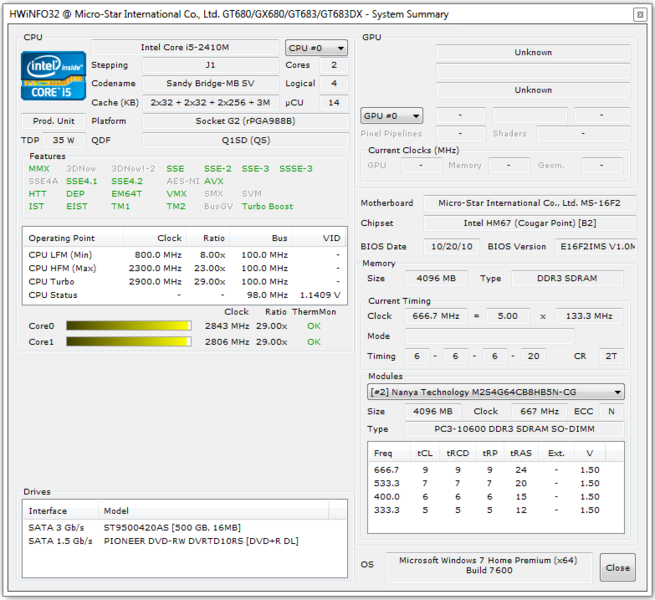Viewport: 655px width, 600px height.
Task: Click the Prod. Unit box
Action: point(53,121)
